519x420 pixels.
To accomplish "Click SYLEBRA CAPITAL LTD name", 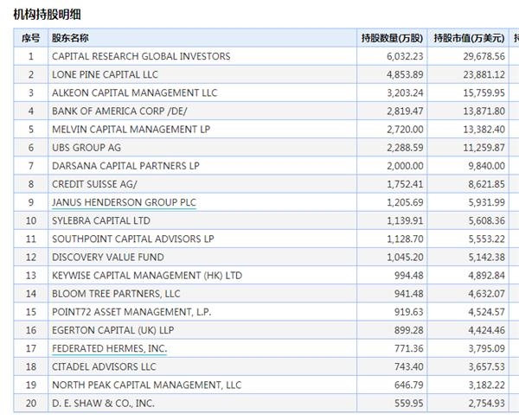I will coord(101,220).
